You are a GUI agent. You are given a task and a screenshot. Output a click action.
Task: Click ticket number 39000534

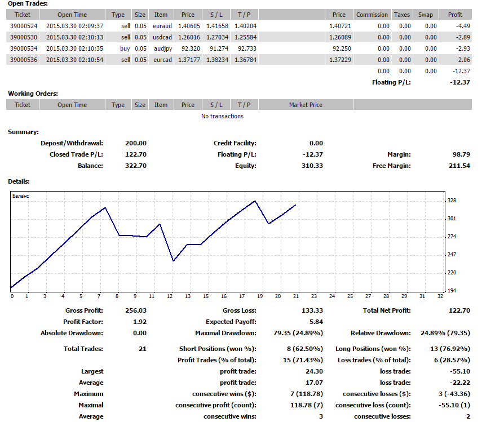pyautogui.click(x=24, y=48)
